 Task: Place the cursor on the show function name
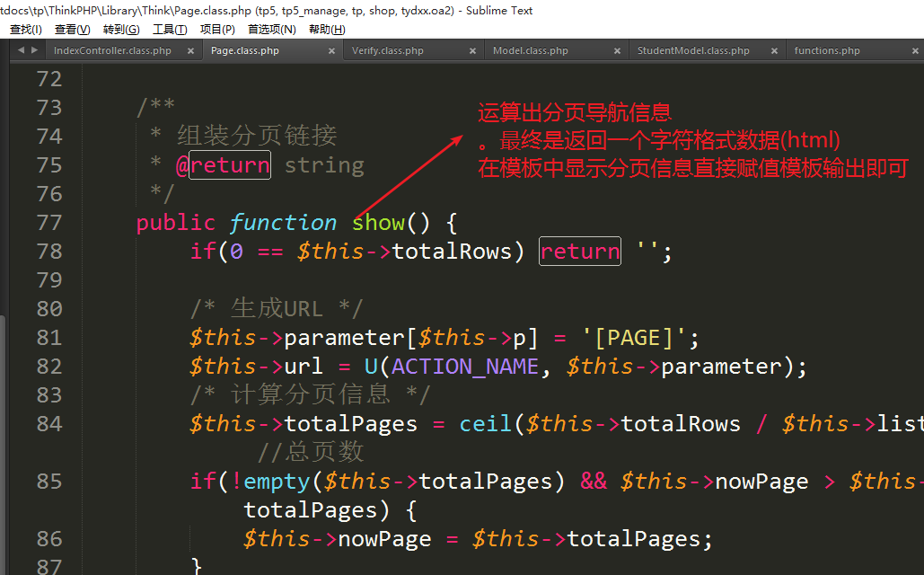pos(378,223)
